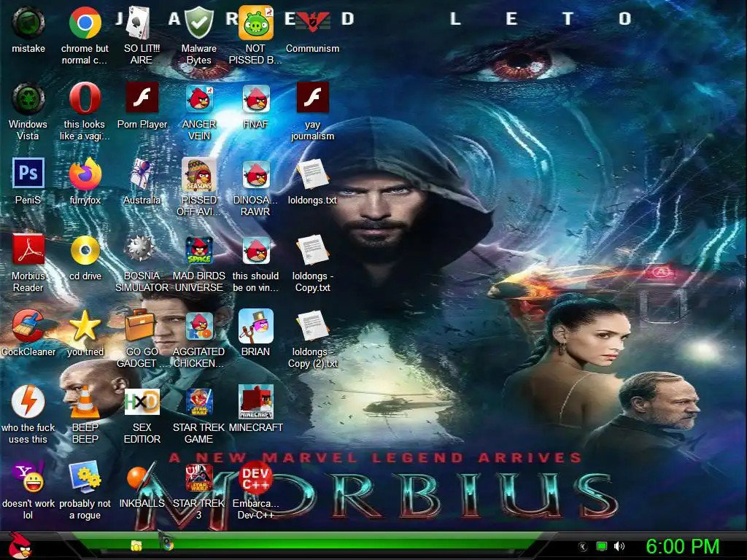Screen dimensions: 747x560
Task: Launch the 'STAR TREK GAME' icon
Action: pyautogui.click(x=198, y=402)
